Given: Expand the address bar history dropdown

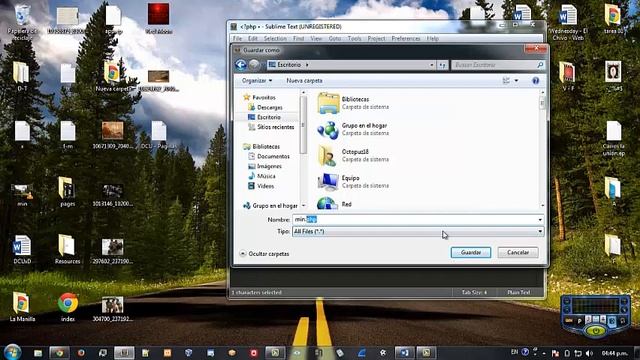Looking at the screenshot, I should click(431, 65).
